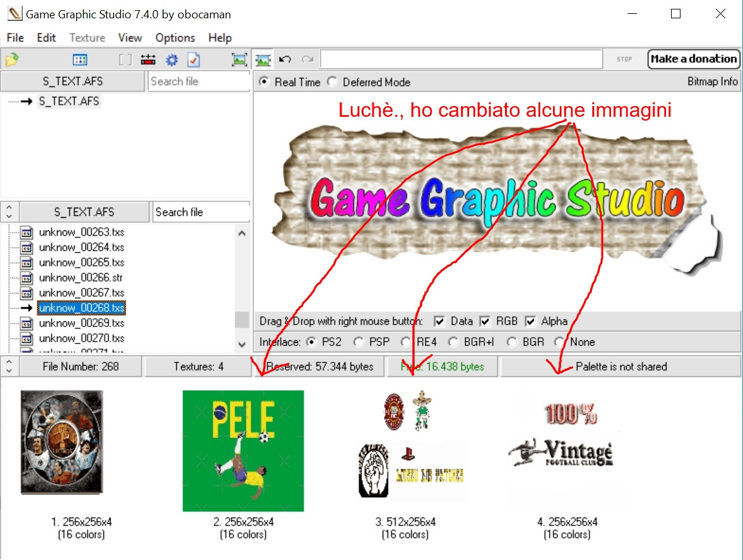This screenshot has height=560, width=743.
Task: Open the Edit menu
Action: pyautogui.click(x=47, y=37)
